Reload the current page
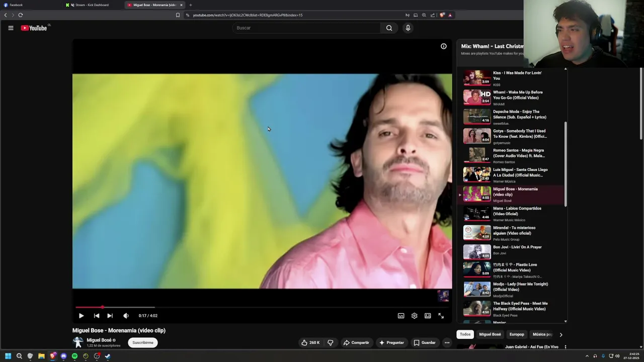Viewport: 644px width, 362px height. pos(21,15)
